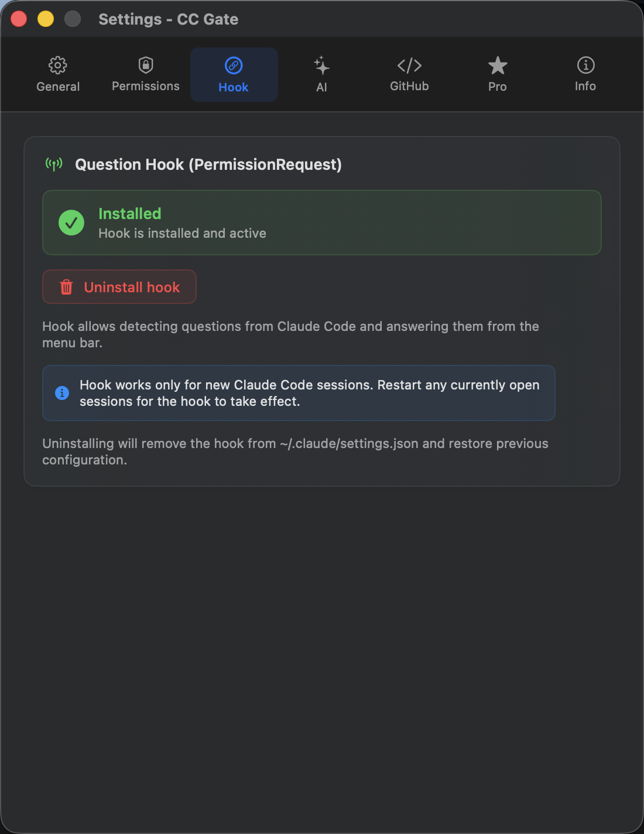Click the green checkmark in the Installed banner
Image resolution: width=644 pixels, height=834 pixels.
click(71, 223)
